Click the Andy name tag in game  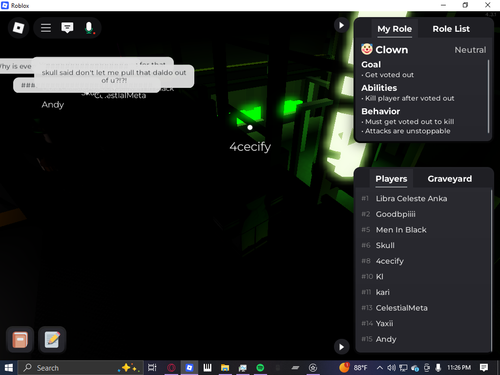coord(53,105)
